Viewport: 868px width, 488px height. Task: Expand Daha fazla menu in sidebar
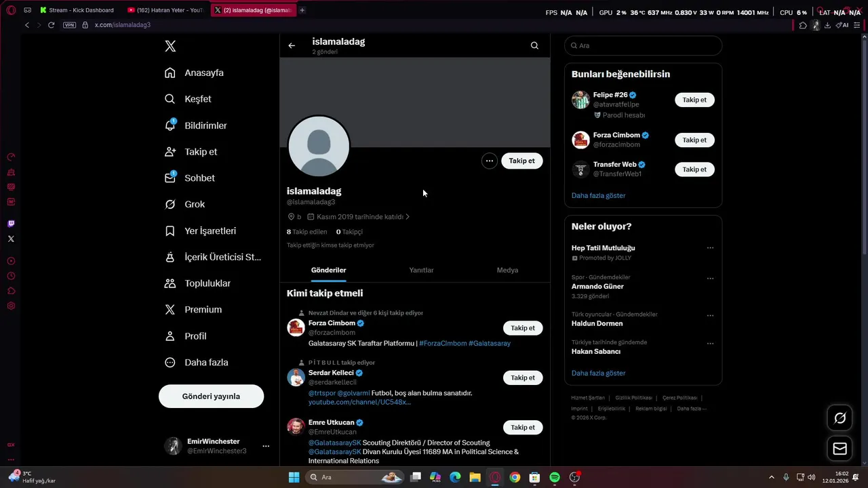coord(196,362)
